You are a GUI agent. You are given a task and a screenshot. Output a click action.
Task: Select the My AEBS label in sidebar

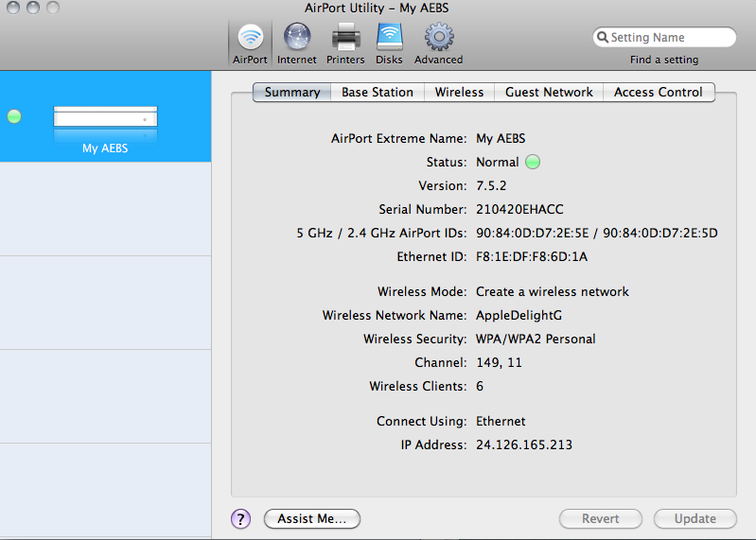click(x=105, y=148)
